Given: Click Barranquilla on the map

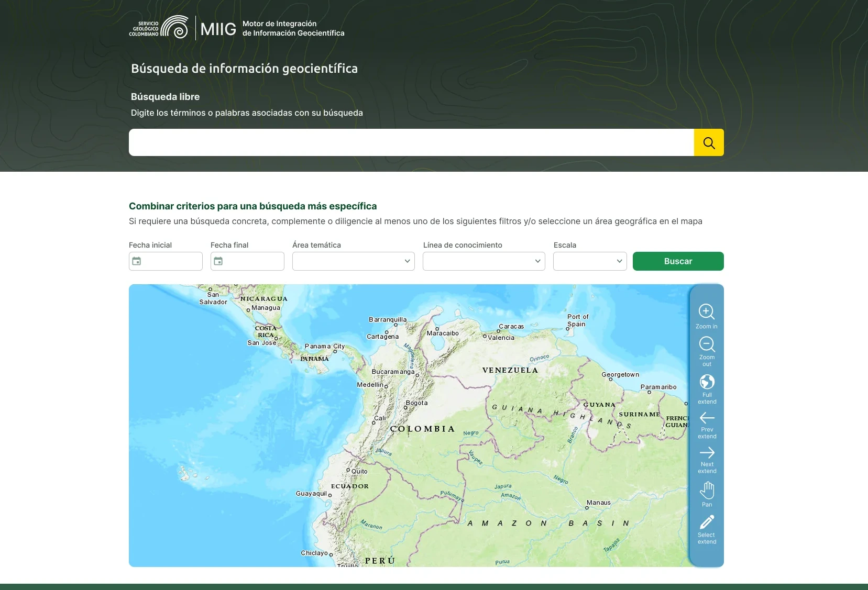Looking at the screenshot, I should tap(388, 320).
